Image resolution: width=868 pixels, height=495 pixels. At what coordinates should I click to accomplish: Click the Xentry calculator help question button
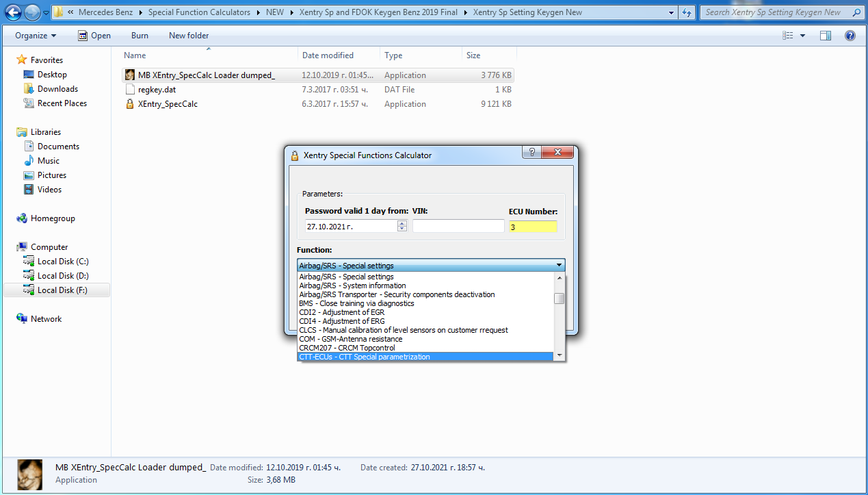tap(532, 153)
